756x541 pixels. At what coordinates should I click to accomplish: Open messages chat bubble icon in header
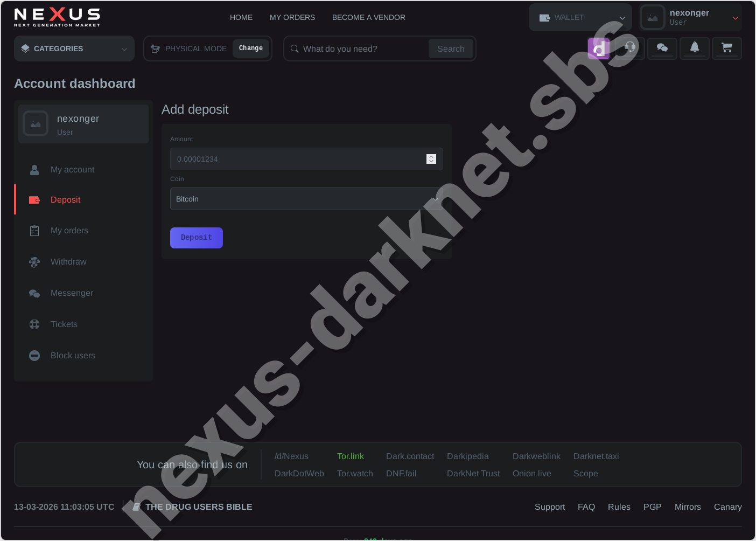(x=662, y=48)
